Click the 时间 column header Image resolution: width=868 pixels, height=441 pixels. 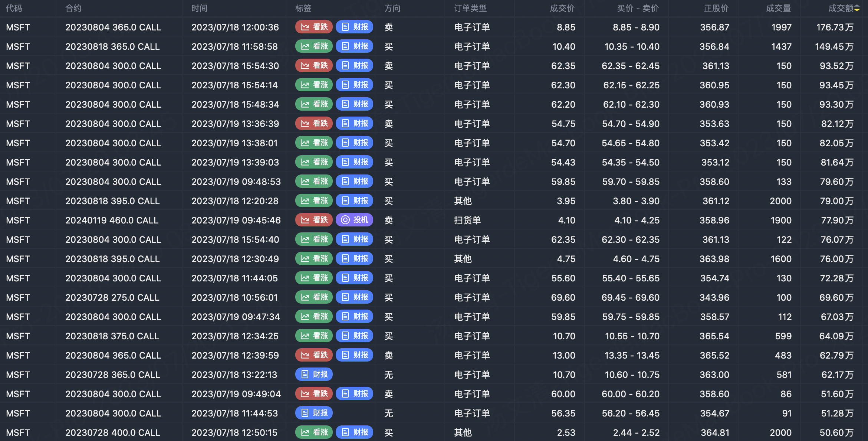200,8
